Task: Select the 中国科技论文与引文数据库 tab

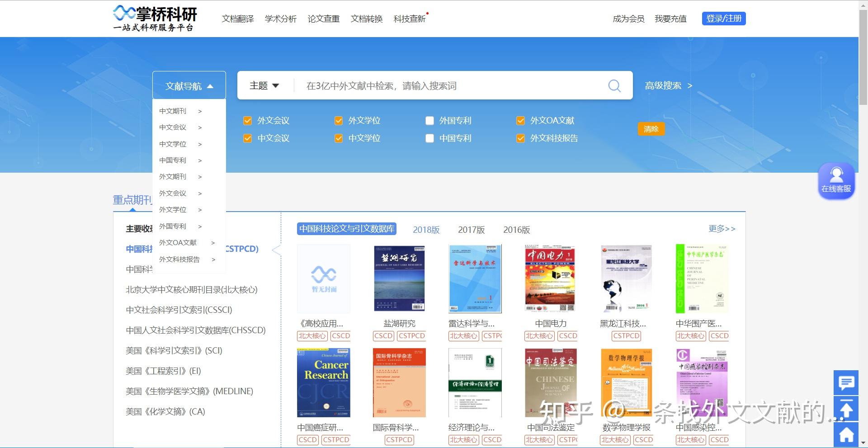Action: pyautogui.click(x=347, y=229)
